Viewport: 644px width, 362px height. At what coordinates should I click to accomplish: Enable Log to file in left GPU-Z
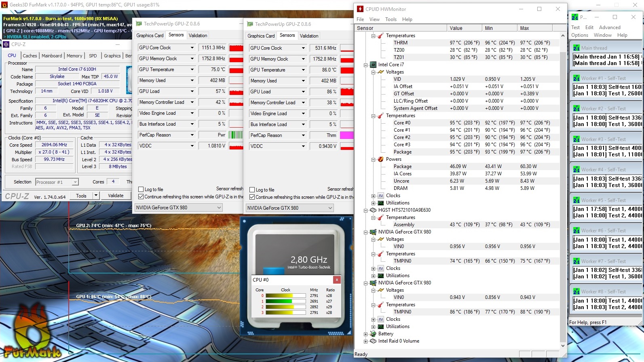[141, 189]
